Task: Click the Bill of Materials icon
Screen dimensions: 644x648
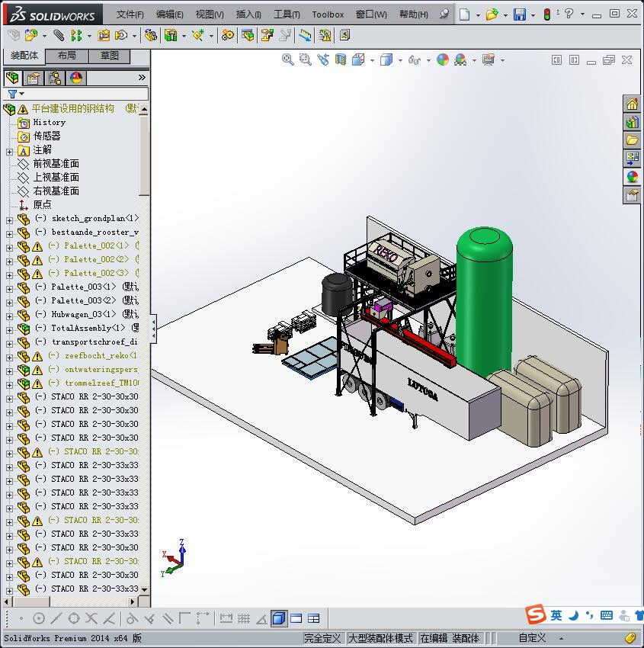Action: (x=248, y=36)
